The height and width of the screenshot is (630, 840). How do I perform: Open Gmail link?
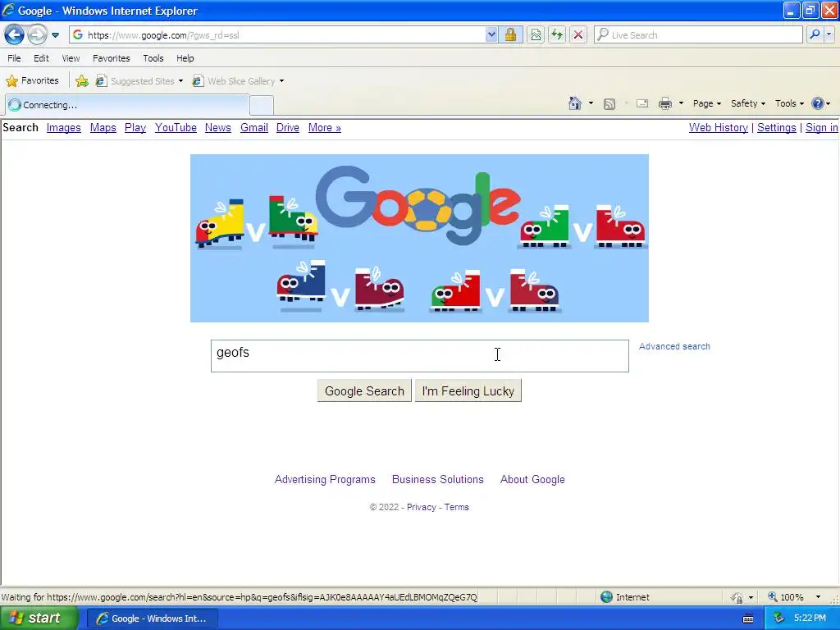254,127
